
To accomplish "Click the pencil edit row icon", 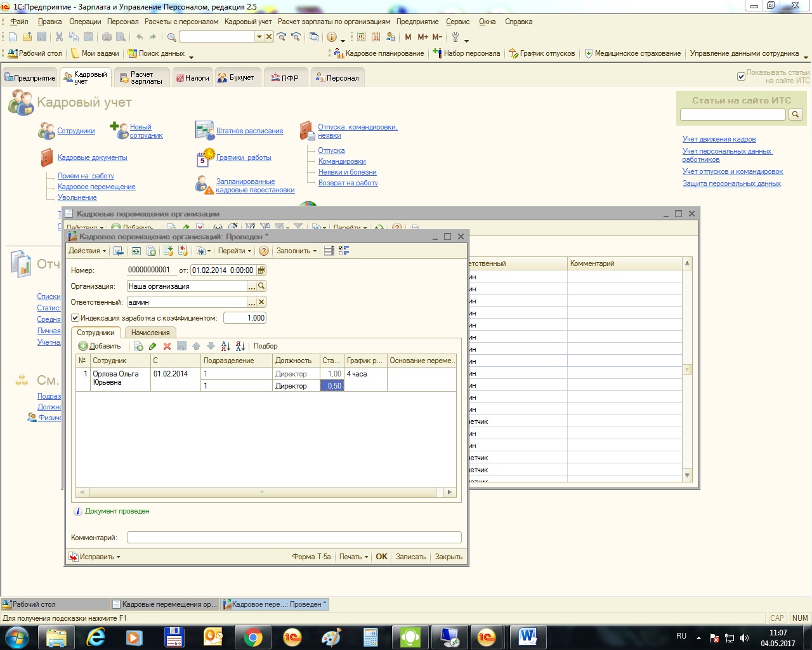I will [x=152, y=346].
